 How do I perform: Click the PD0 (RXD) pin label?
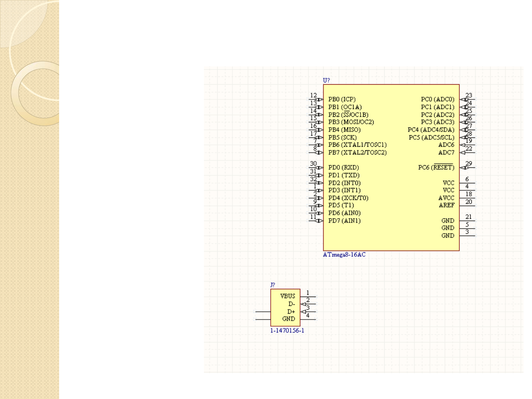344,168
